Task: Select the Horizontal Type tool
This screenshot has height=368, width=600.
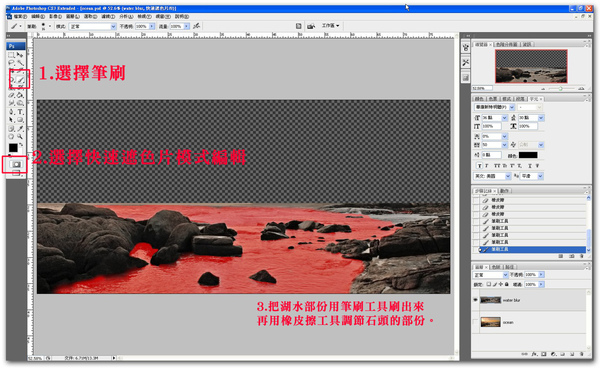Action: (x=20, y=112)
